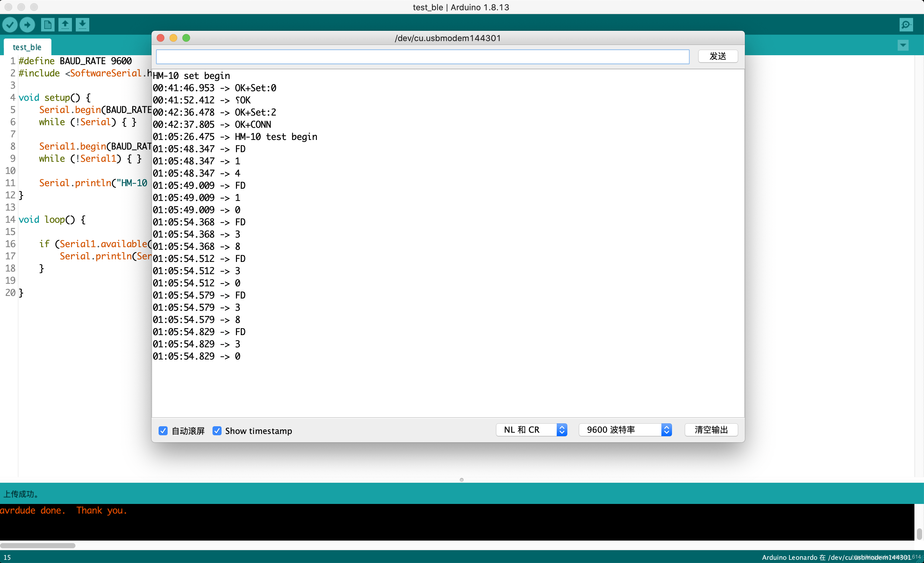Click the editor/console divider handle dot
Screen dimensions: 924x563
point(462,480)
